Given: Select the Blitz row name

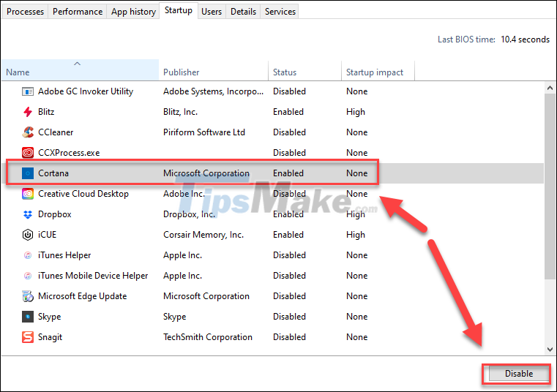Looking at the screenshot, I should (46, 112).
